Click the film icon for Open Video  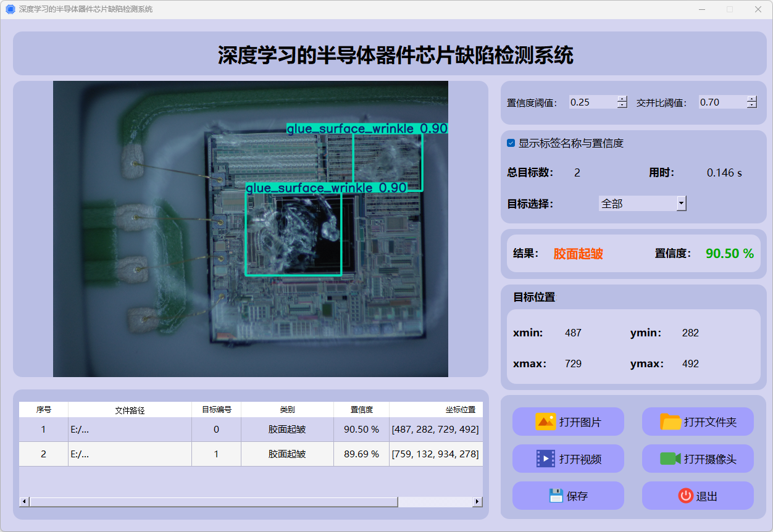pyautogui.click(x=546, y=459)
